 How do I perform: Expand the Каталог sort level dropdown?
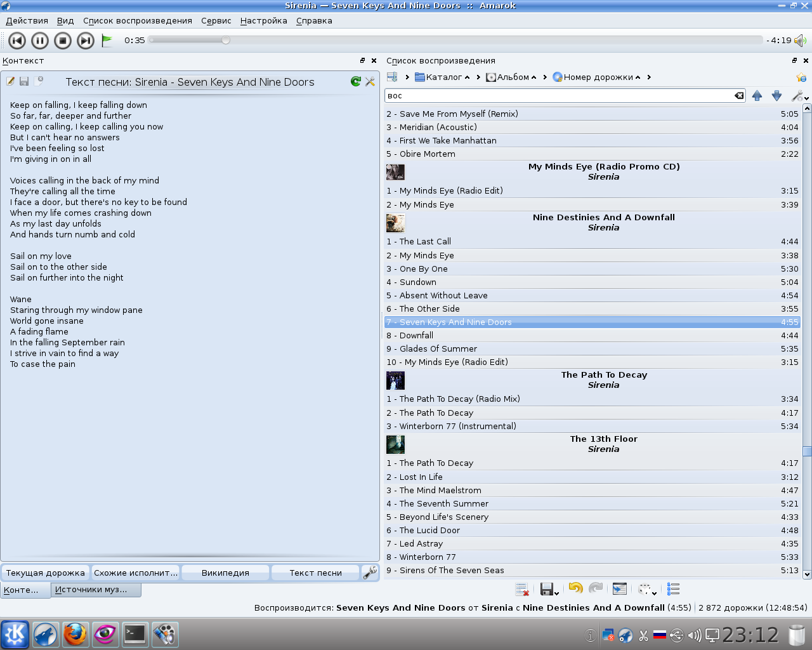tap(468, 77)
